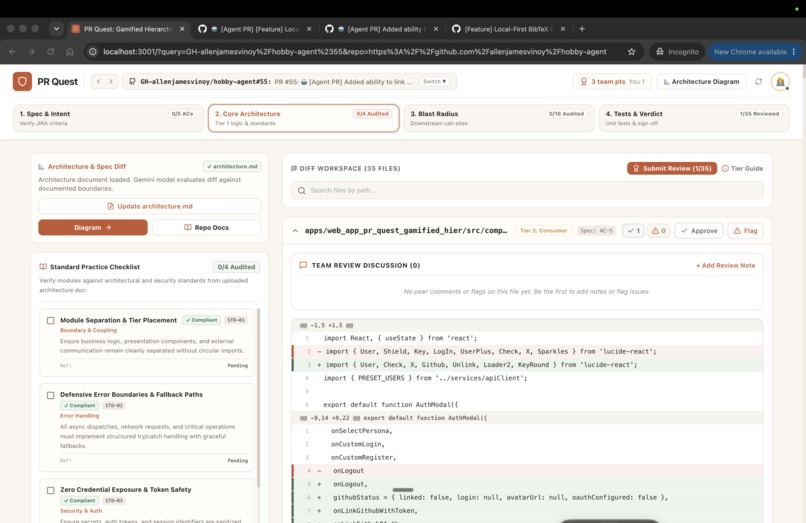This screenshot has height=523, width=806.
Task: Click the STD-01 badge
Action: 236,320
